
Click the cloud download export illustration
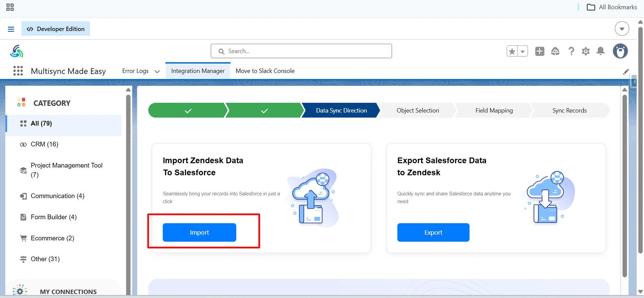click(x=549, y=198)
